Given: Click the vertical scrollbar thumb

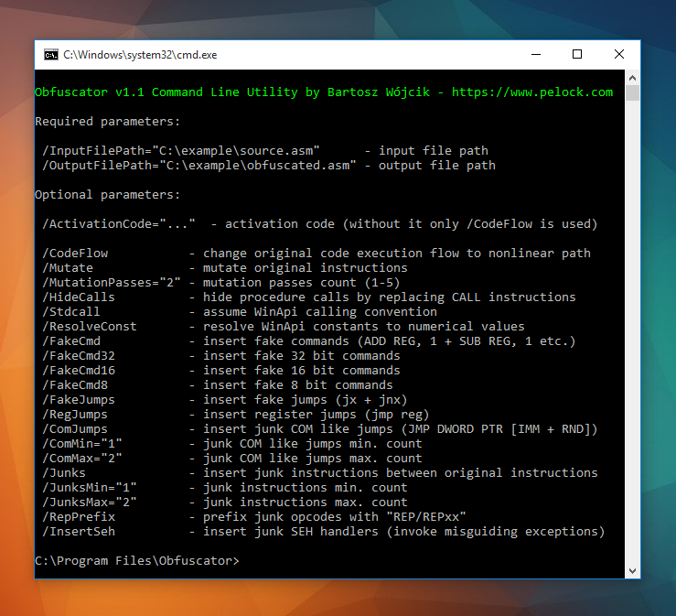Looking at the screenshot, I should [632, 92].
